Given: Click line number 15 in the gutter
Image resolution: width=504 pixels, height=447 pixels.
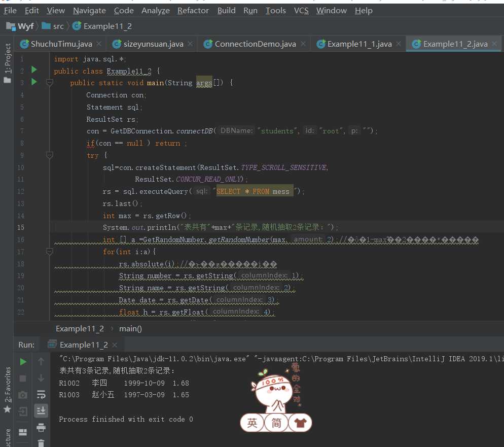Looking at the screenshot, I should point(21,227).
